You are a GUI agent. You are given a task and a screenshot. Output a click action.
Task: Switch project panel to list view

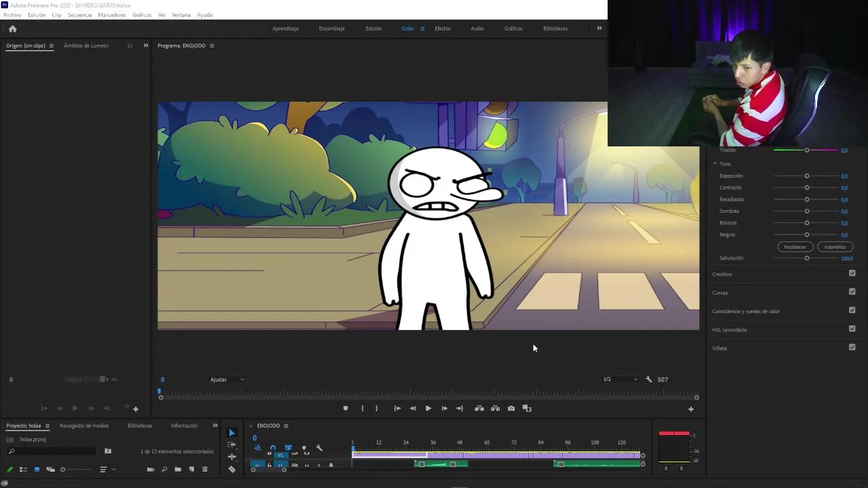[x=23, y=469]
